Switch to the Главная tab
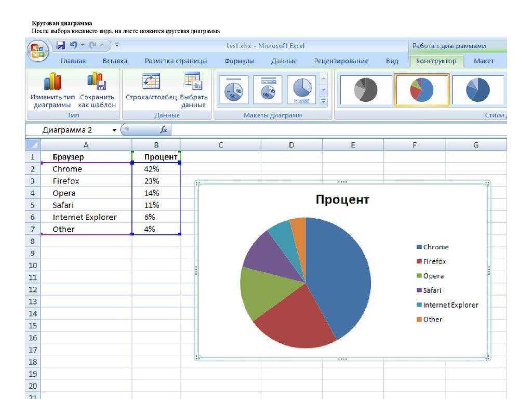This screenshot has height=399, width=532. click(x=73, y=61)
